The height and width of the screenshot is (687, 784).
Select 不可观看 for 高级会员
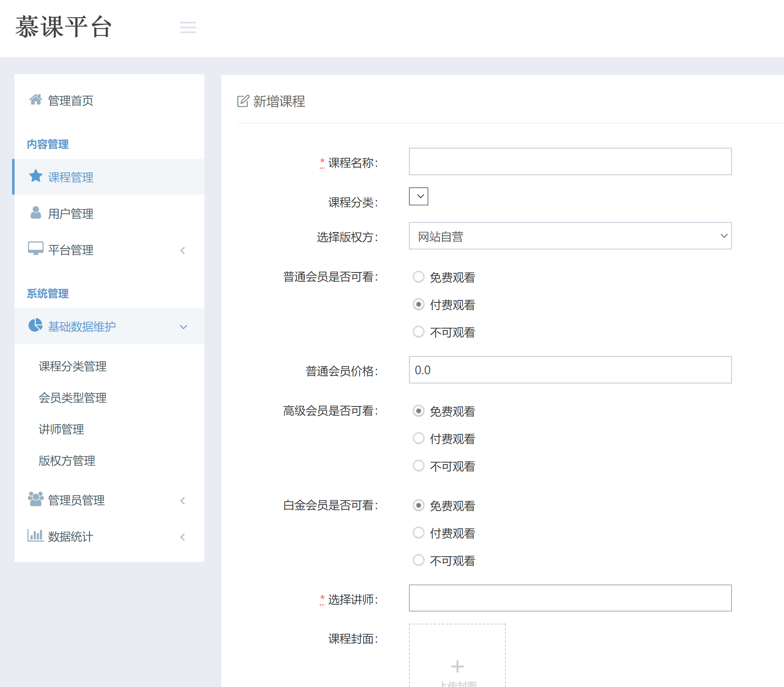(419, 466)
